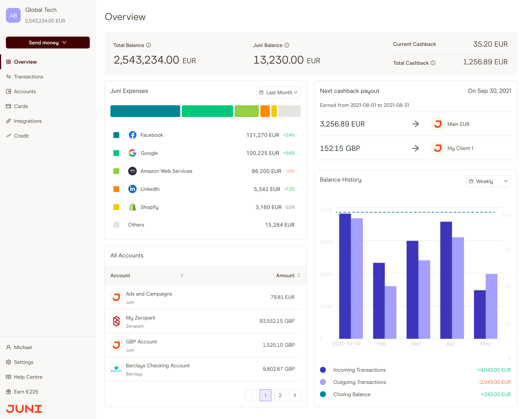
Task: Click the Earn €225 link
Action: 26,391
